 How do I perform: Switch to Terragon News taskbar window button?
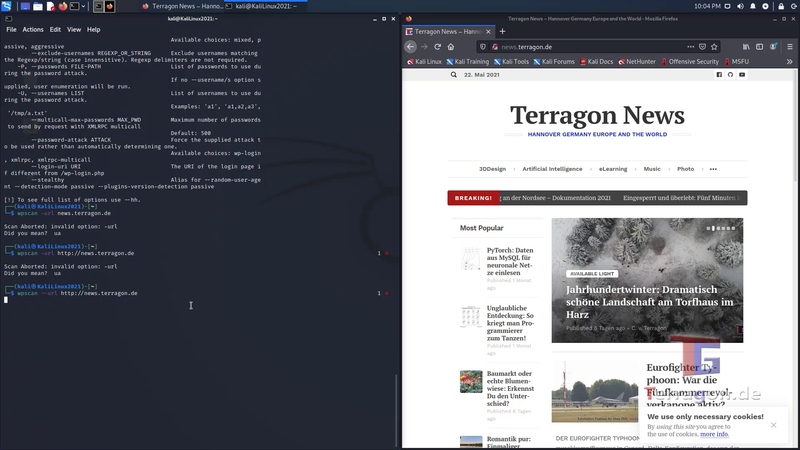[182, 6]
